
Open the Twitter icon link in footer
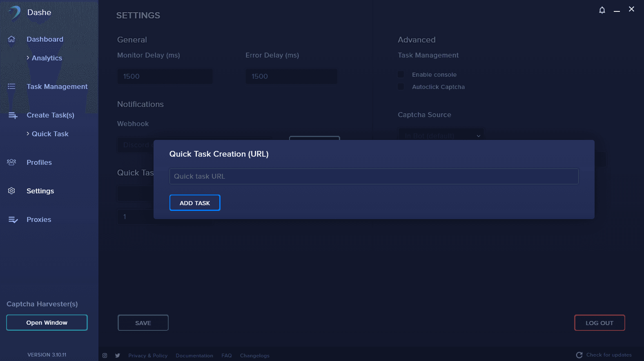[x=118, y=356]
